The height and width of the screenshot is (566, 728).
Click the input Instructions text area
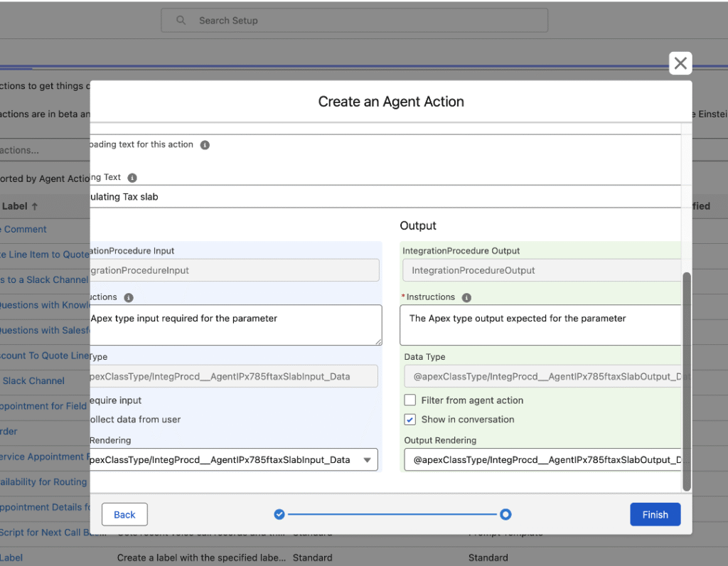236,325
